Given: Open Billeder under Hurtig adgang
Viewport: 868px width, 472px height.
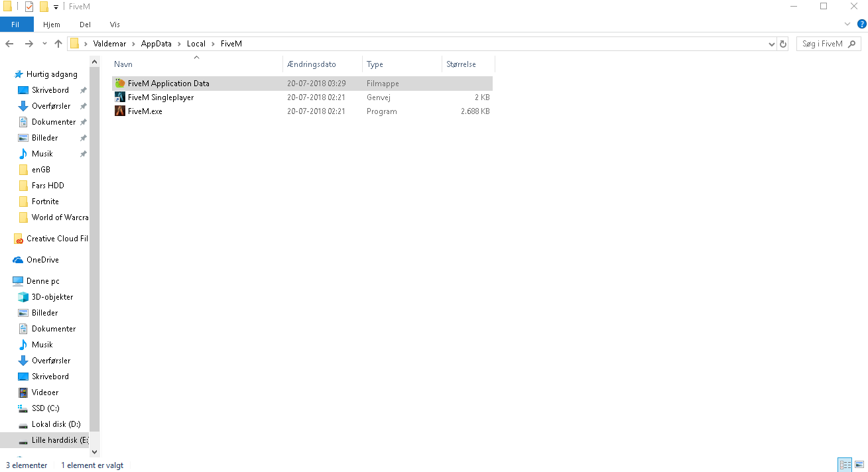Looking at the screenshot, I should (44, 138).
